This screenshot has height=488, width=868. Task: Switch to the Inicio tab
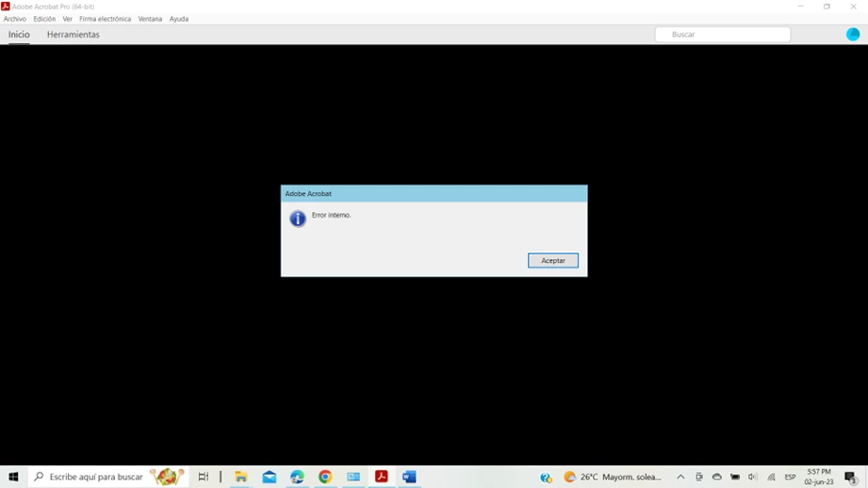point(19,34)
